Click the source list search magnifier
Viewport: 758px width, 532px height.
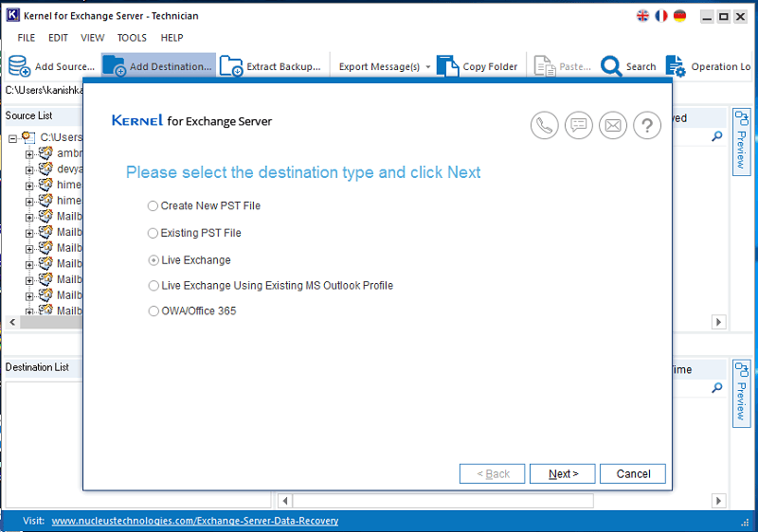click(717, 136)
